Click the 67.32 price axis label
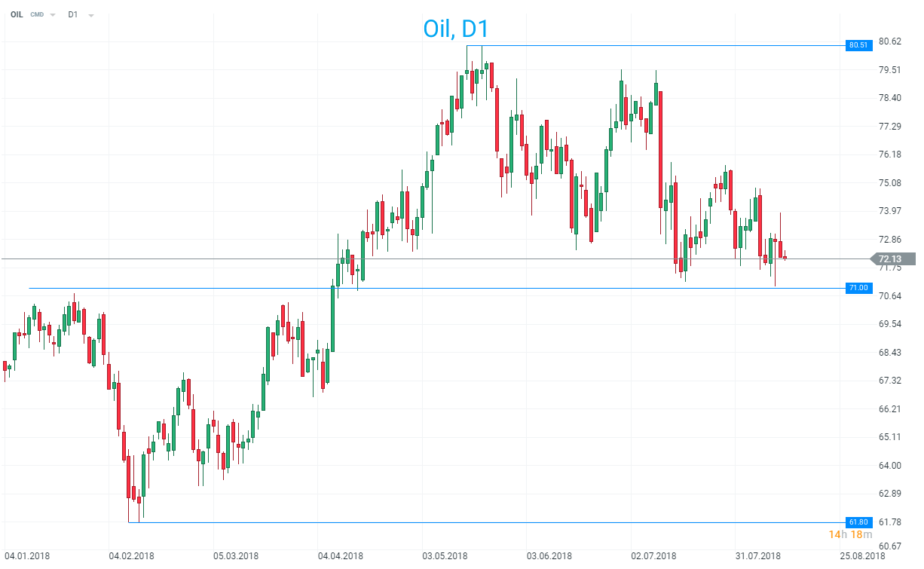924x569 pixels. tap(890, 381)
